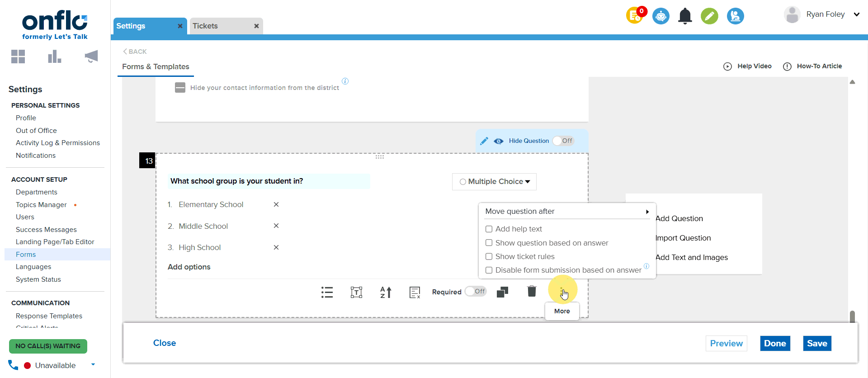Click the sort options A-Z icon
This screenshot has height=378, width=868.
pos(386,292)
